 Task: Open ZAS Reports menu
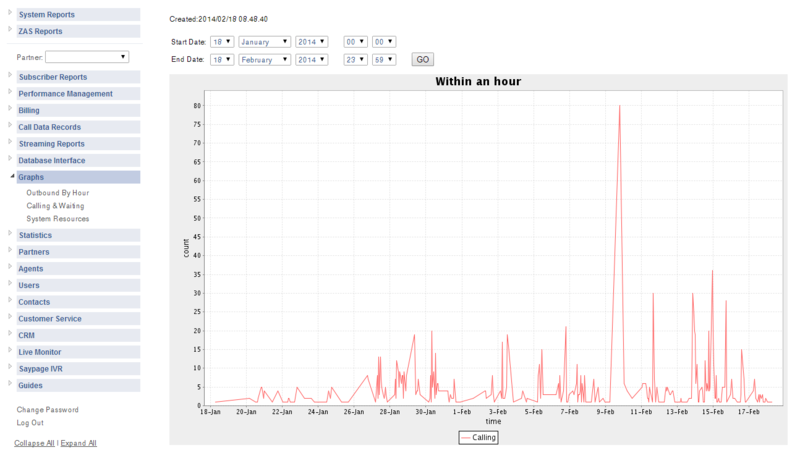click(78, 31)
